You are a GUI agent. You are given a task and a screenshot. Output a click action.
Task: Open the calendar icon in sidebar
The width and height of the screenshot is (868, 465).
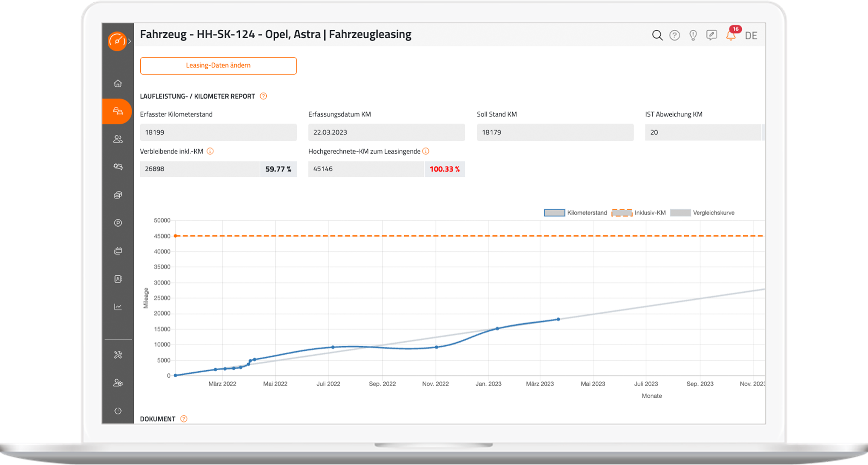point(118,250)
